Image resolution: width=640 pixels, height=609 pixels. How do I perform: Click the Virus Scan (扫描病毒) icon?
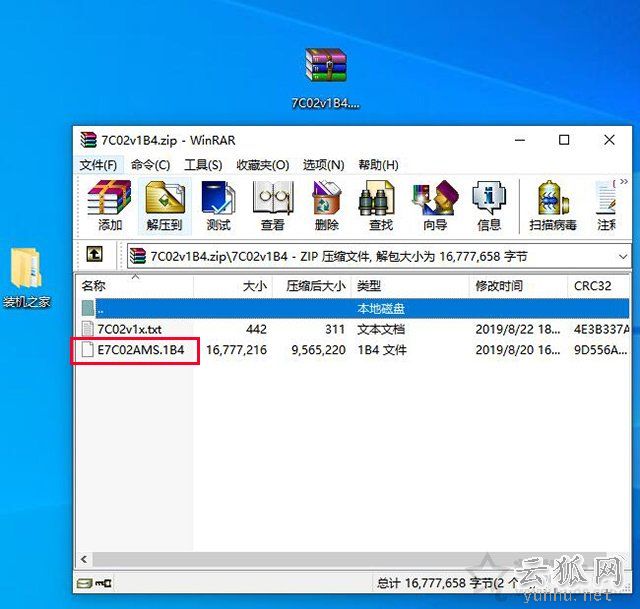point(553,206)
